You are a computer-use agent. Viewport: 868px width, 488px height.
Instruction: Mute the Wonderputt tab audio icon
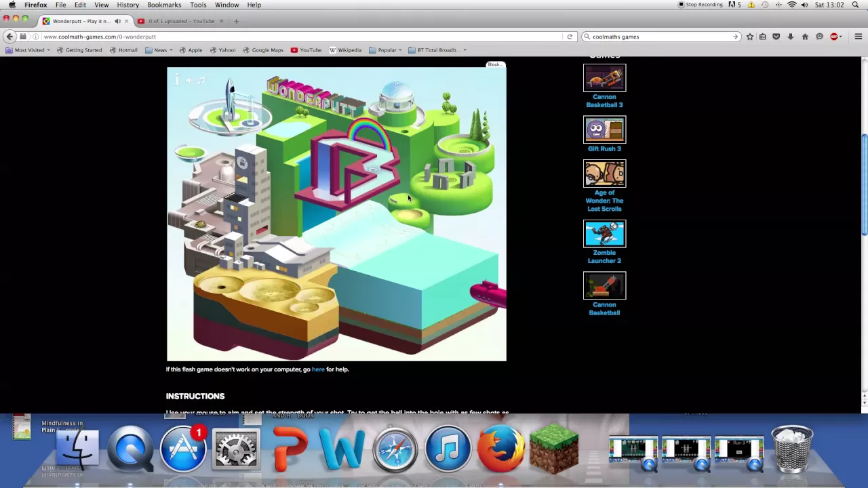point(117,21)
